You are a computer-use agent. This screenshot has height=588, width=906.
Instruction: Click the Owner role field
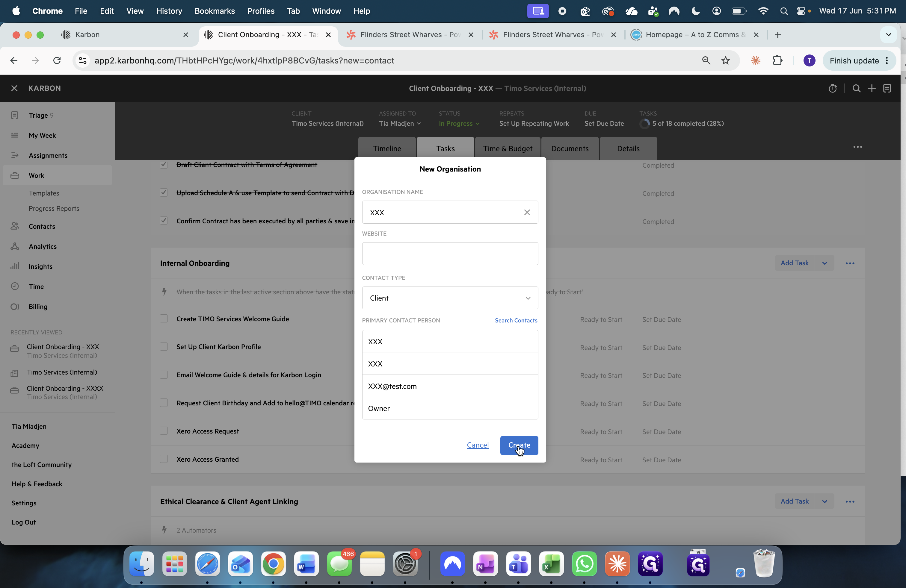[x=450, y=408]
